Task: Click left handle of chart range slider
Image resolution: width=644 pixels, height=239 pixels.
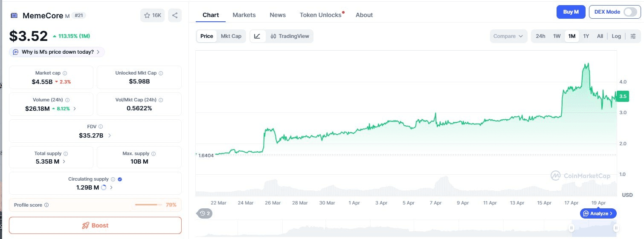Action: (x=571, y=228)
